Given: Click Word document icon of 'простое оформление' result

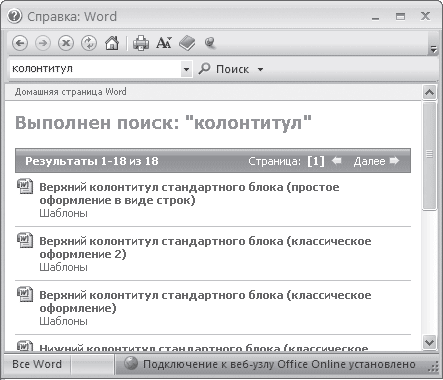Looking at the screenshot, I should coord(25,186).
